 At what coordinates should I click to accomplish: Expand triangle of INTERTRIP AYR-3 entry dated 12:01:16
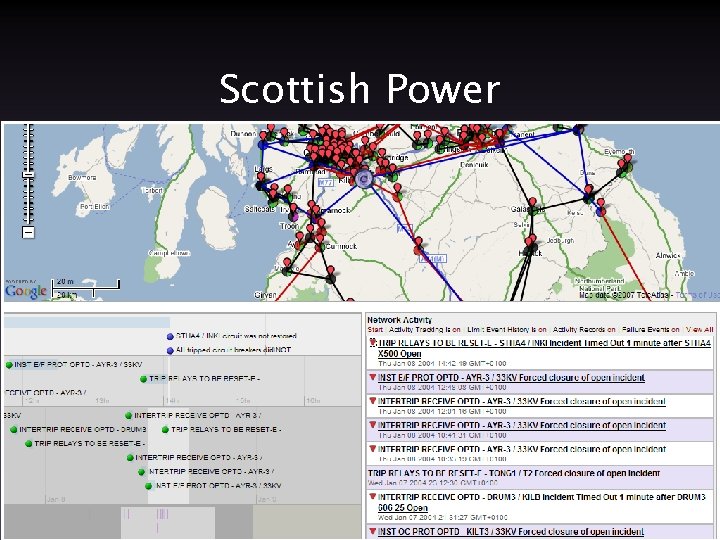[x=373, y=401]
